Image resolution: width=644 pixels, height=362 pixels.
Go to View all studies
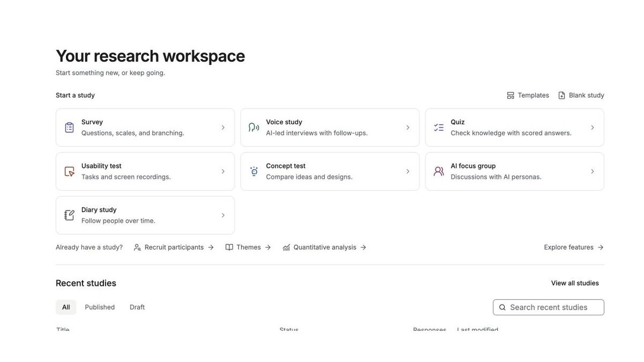click(575, 283)
